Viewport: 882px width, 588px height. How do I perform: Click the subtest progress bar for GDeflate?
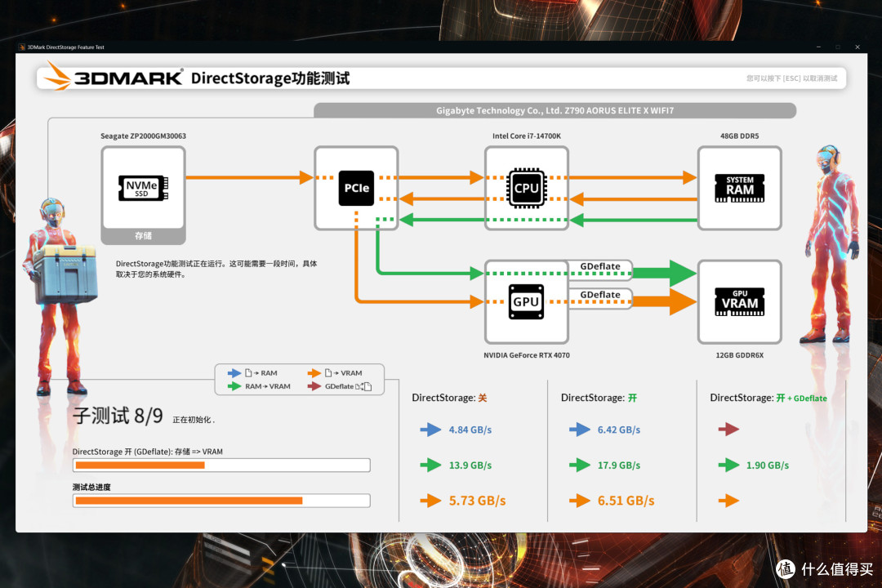tap(221, 465)
